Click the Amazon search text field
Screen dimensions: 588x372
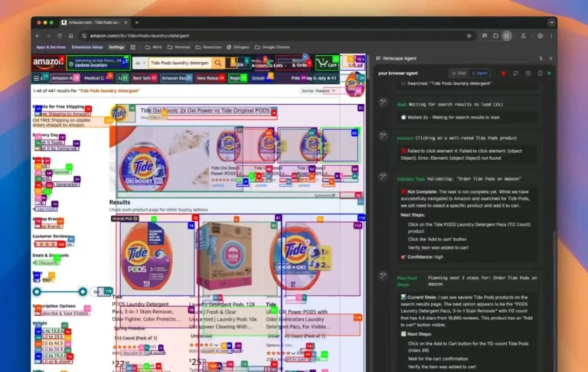tap(180, 63)
